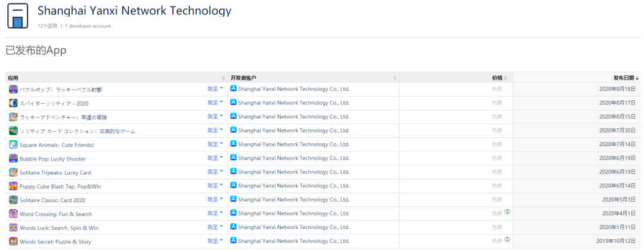Click the App Store icon in Solitaire Classic row
This screenshot has width=644, height=250.
(x=234, y=199)
